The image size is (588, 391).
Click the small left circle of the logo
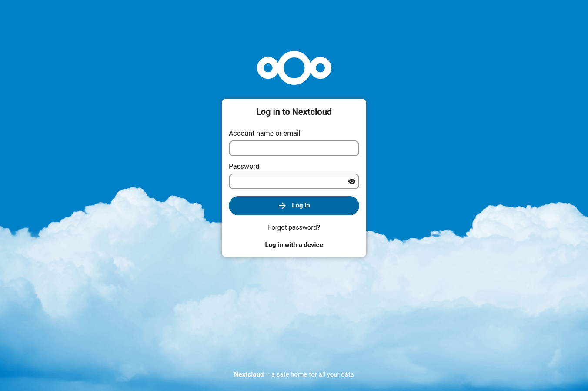click(x=268, y=68)
